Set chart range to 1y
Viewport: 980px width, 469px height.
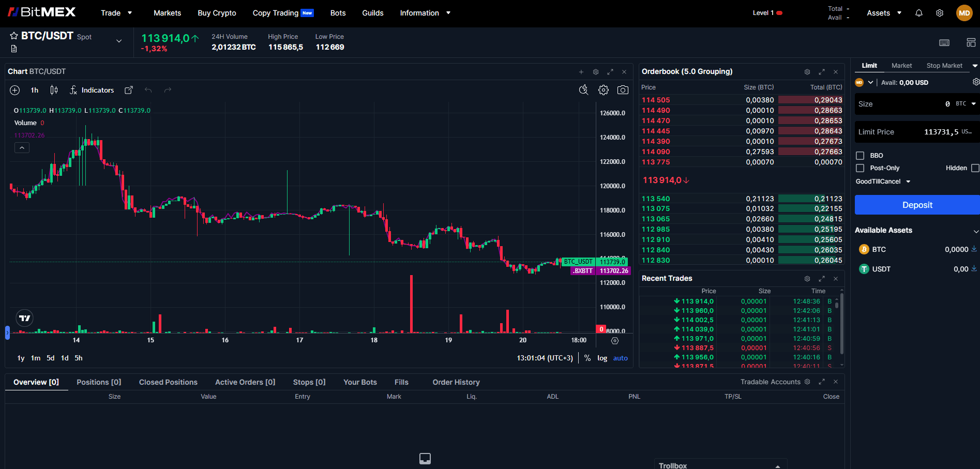[x=21, y=358]
